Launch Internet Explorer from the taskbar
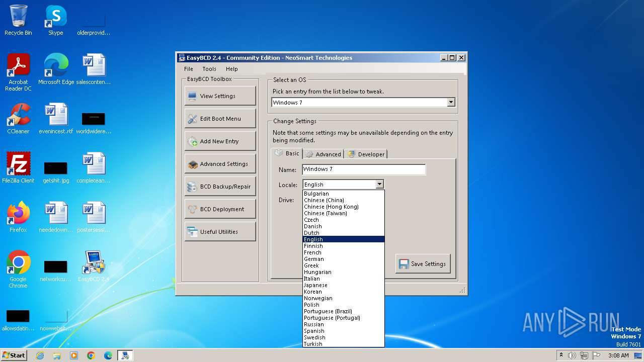Screen dimensions: 644x362 click(40, 355)
